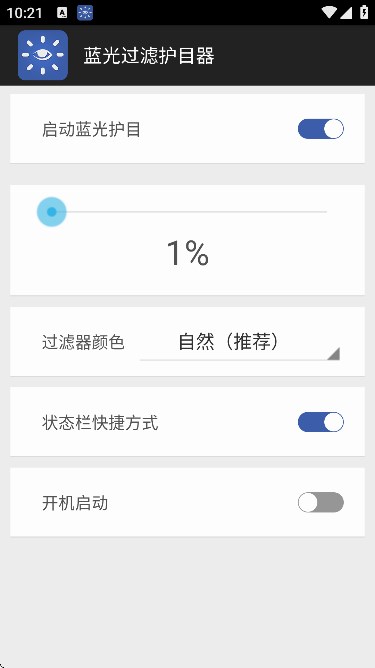Screen dimensions: 375x668
Task: Tap the 过滤器颜色 label
Action: (x=83, y=343)
